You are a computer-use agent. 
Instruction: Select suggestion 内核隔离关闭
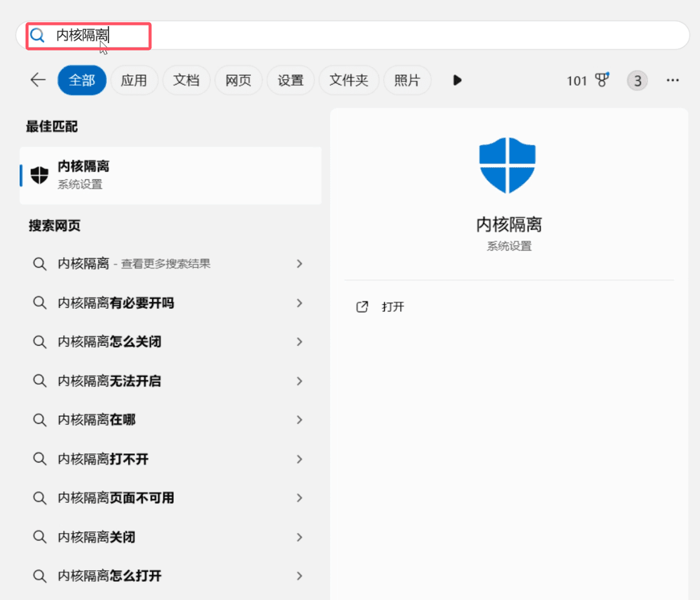[171, 537]
